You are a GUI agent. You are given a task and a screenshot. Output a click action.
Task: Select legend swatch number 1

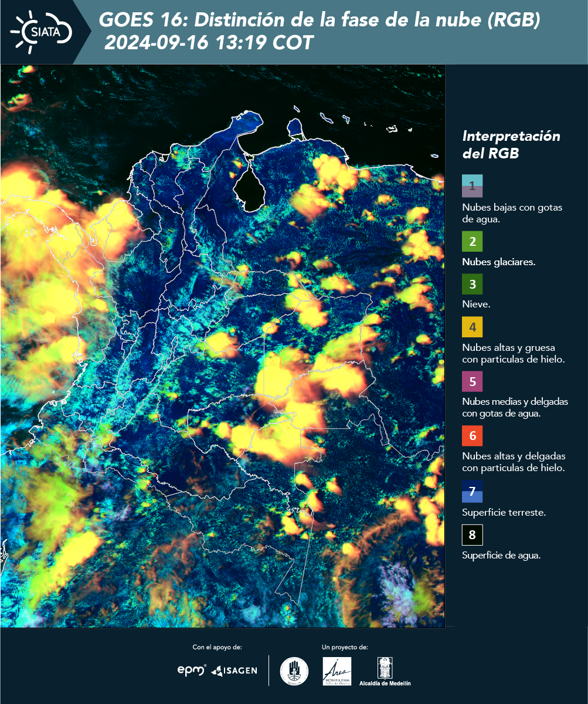[x=472, y=185]
